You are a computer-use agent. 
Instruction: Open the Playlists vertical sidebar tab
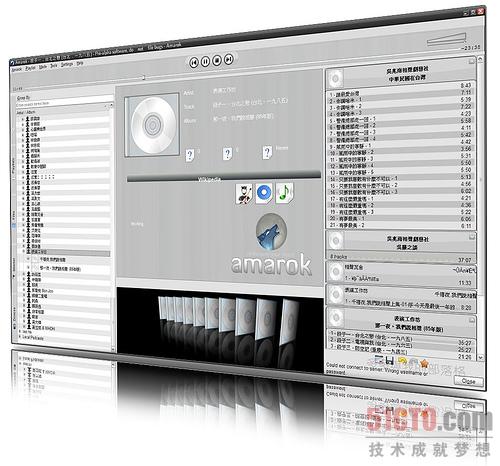coord(14,169)
